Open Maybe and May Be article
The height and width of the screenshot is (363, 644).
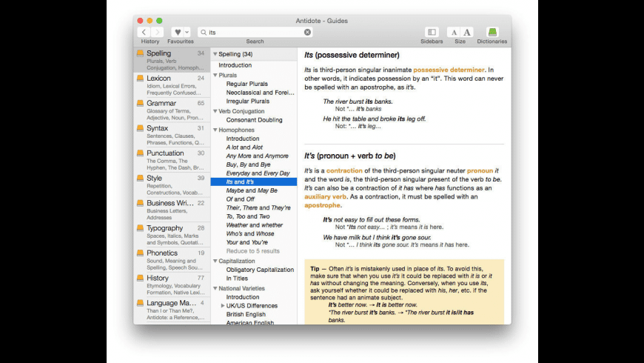tap(252, 190)
